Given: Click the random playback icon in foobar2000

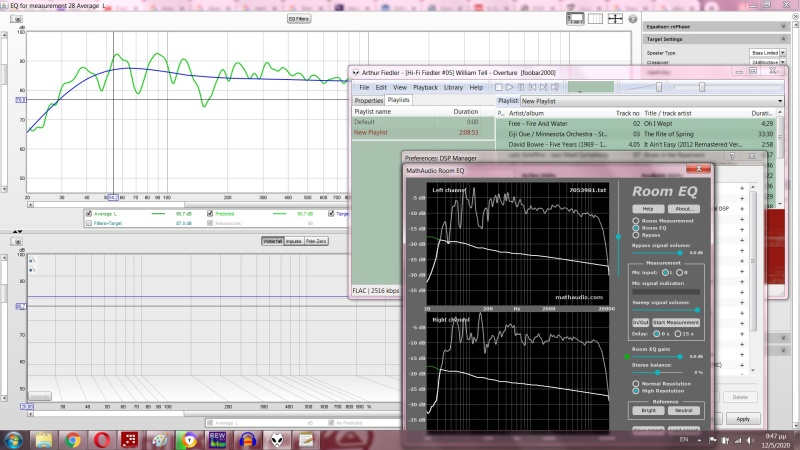Looking at the screenshot, I should [555, 87].
